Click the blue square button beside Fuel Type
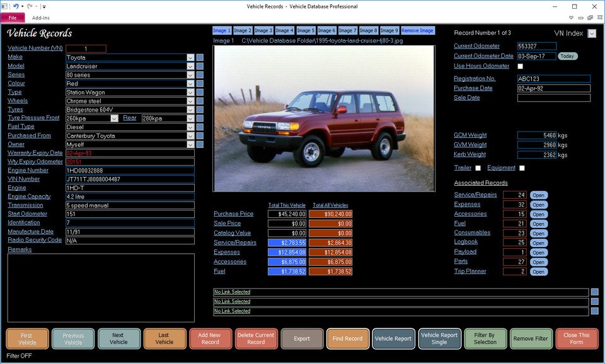This screenshot has height=364, width=605. [200, 127]
